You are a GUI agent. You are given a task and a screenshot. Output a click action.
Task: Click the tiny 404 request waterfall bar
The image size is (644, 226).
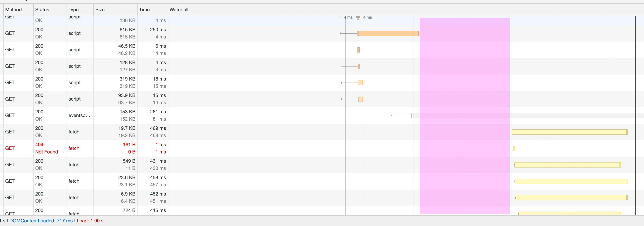514,149
